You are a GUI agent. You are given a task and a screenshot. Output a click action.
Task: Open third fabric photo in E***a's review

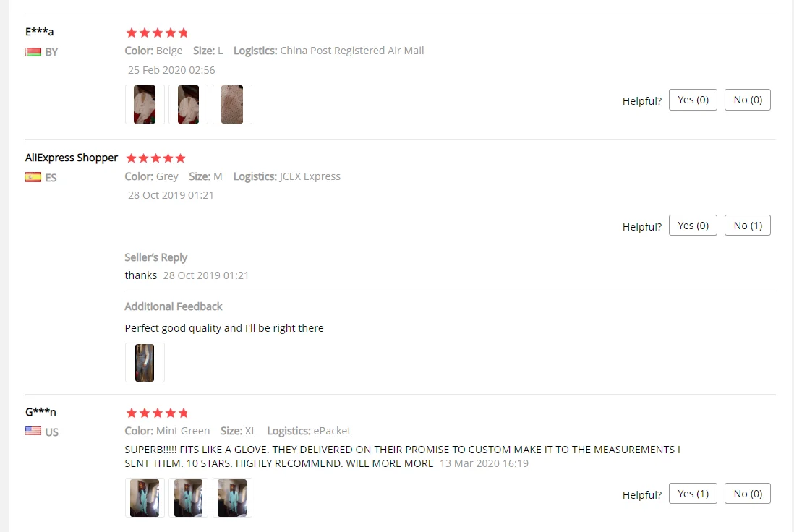[232, 105]
